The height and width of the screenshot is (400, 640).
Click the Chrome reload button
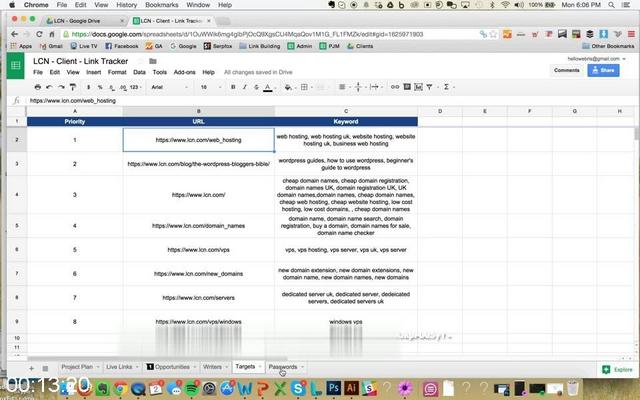click(39, 34)
